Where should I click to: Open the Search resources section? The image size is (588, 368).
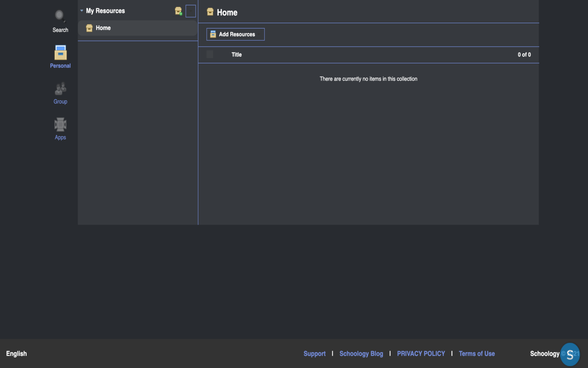(x=60, y=22)
